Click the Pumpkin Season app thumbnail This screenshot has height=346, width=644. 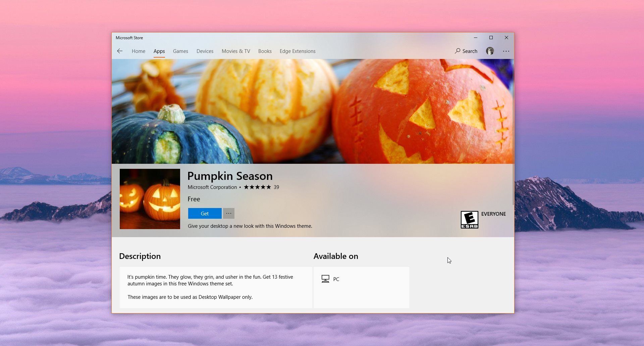click(x=150, y=199)
